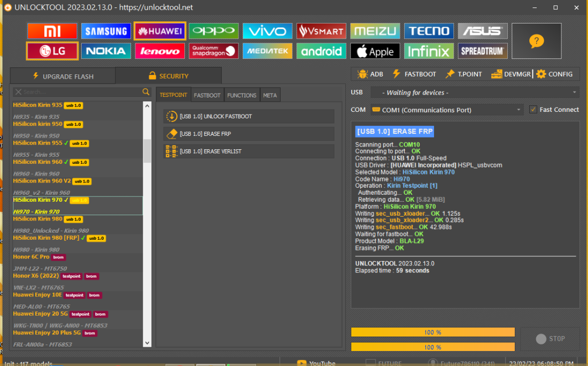Click model list scrollbar up arrow
Viewport: 588px width, 366px height.
tap(147, 106)
